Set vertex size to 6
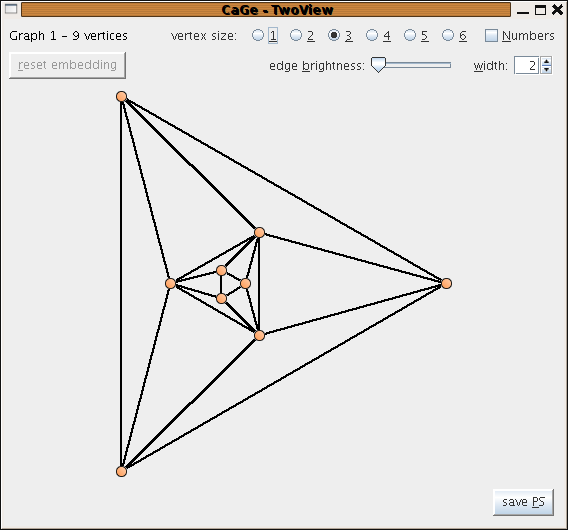 coord(448,36)
